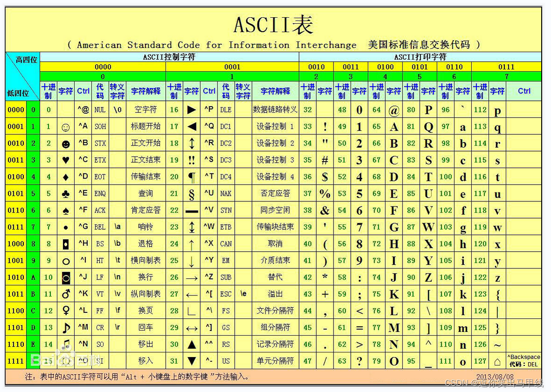Select the "低四位" corner label

(x=18, y=93)
